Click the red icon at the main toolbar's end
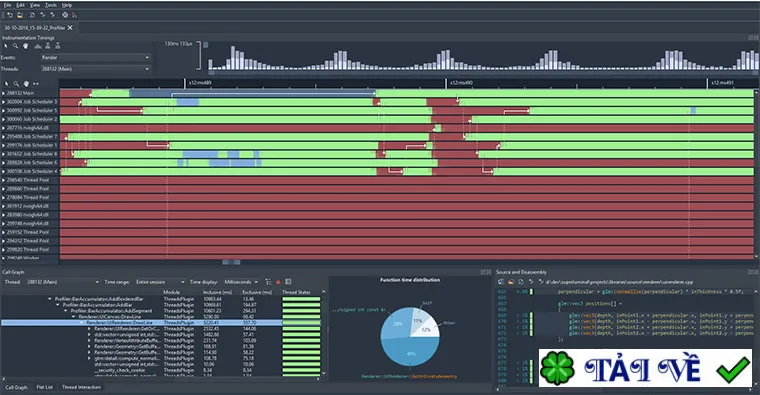The width and height of the screenshot is (760, 395). (x=74, y=15)
